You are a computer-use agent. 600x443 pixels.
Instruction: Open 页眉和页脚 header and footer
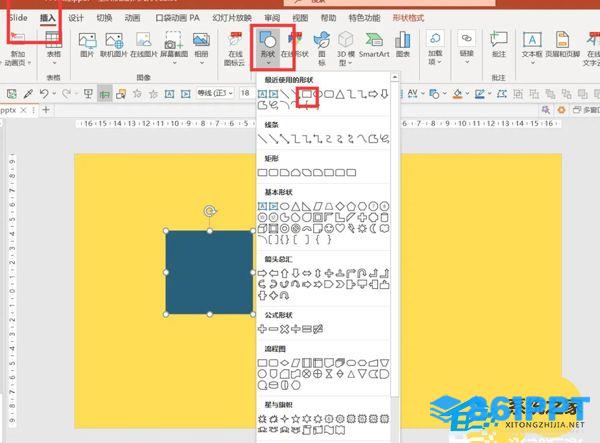pyautogui.click(x=562, y=45)
